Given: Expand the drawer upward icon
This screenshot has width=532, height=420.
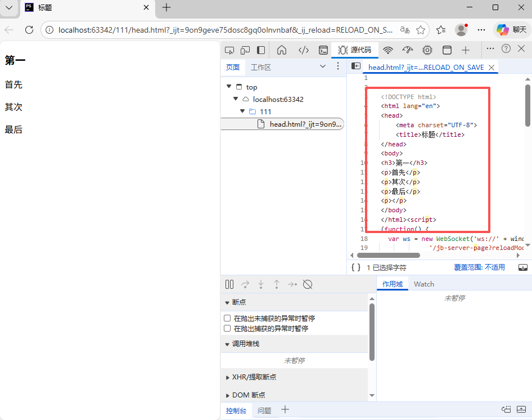Looking at the screenshot, I should (521, 409).
